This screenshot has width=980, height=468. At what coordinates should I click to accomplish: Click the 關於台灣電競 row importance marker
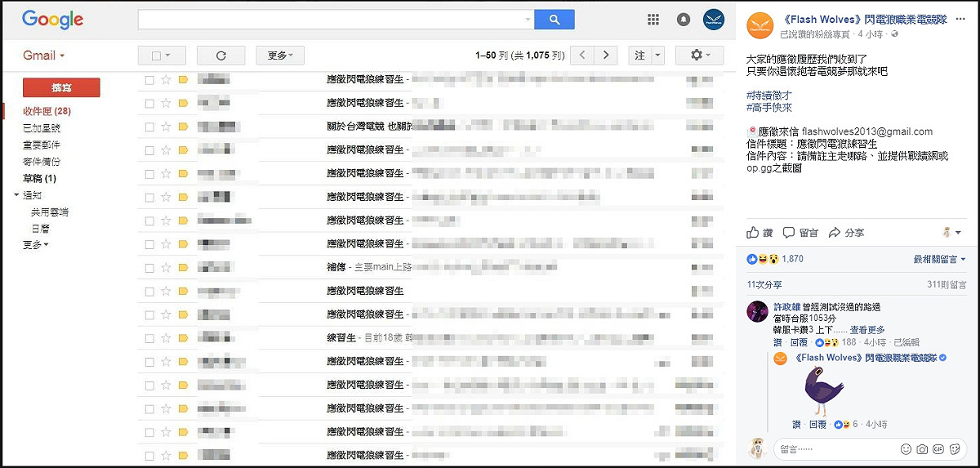point(184,127)
